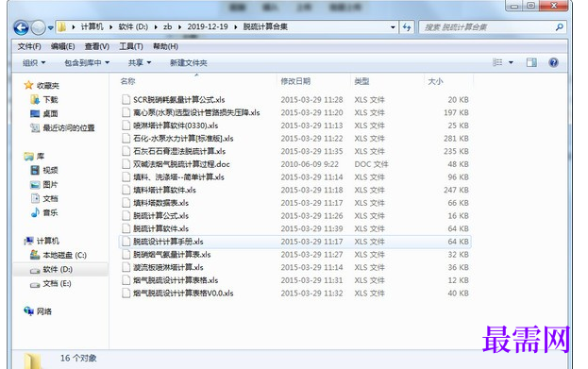Click the 计算机 breadcrumb in the address bar
Viewport: 588px width, 369px height.
(x=92, y=27)
